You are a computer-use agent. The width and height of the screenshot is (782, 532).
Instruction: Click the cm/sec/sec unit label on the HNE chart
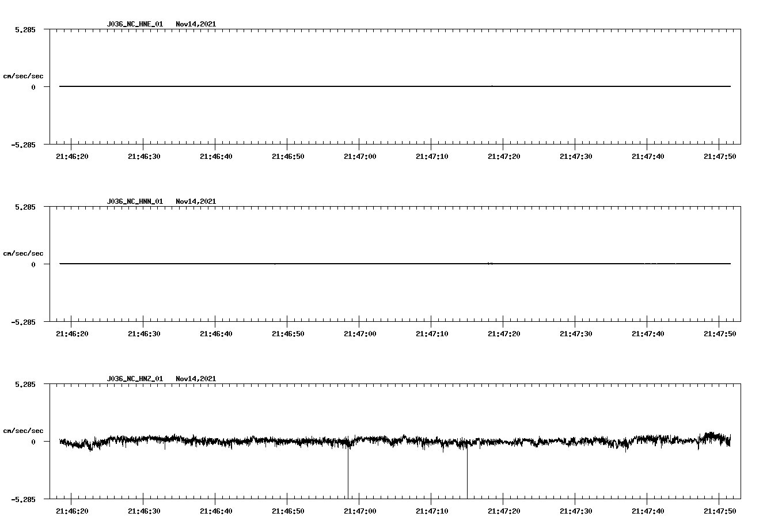click(x=24, y=76)
